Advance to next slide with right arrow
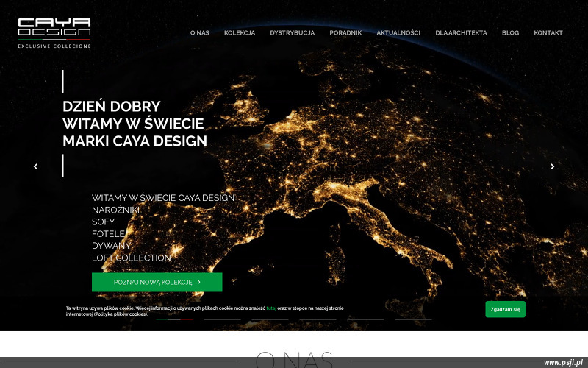This screenshot has width=588, height=368. pyautogui.click(x=552, y=166)
